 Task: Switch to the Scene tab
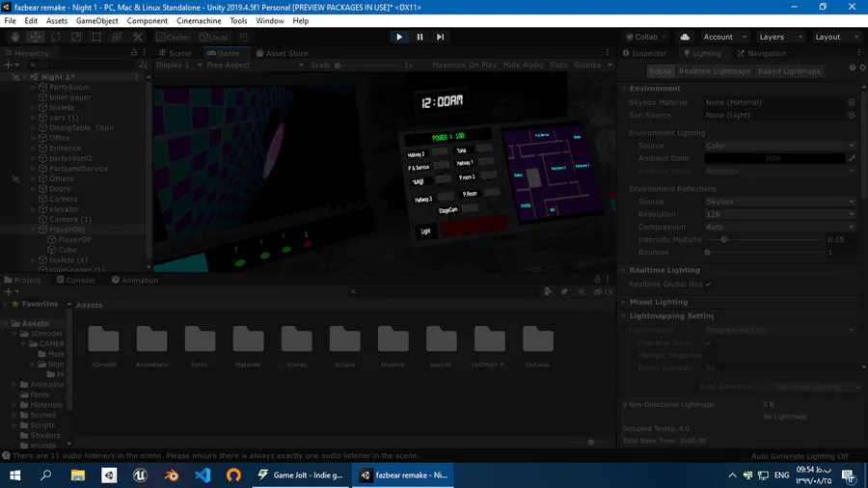click(175, 53)
